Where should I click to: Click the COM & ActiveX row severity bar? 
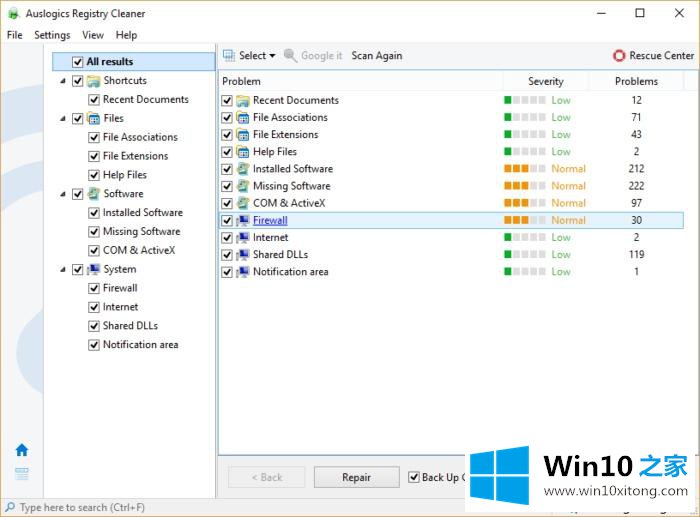(x=525, y=203)
